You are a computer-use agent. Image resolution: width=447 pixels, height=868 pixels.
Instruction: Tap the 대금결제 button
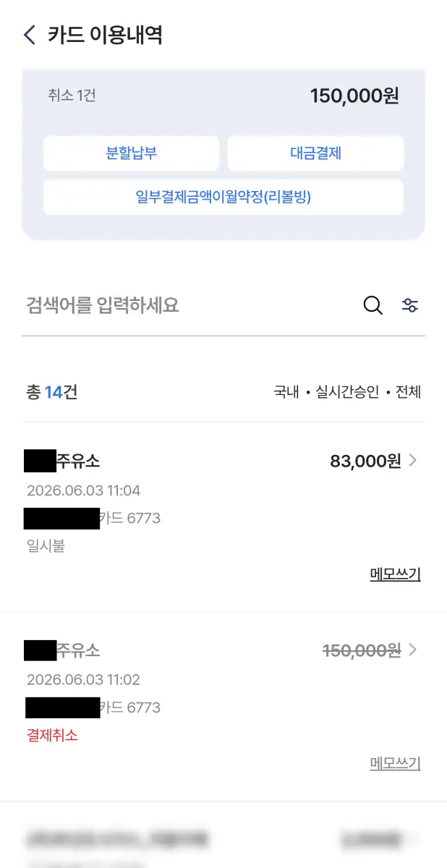pyautogui.click(x=315, y=153)
